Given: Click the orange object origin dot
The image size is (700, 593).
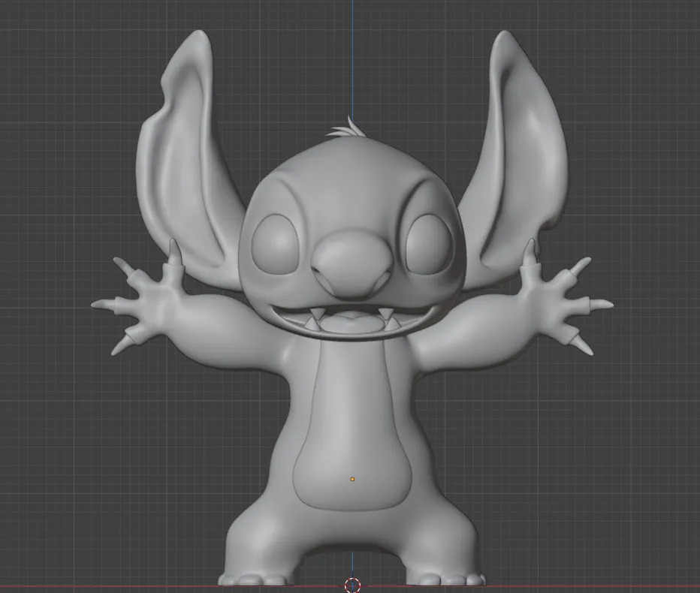Looking at the screenshot, I should pos(352,479).
